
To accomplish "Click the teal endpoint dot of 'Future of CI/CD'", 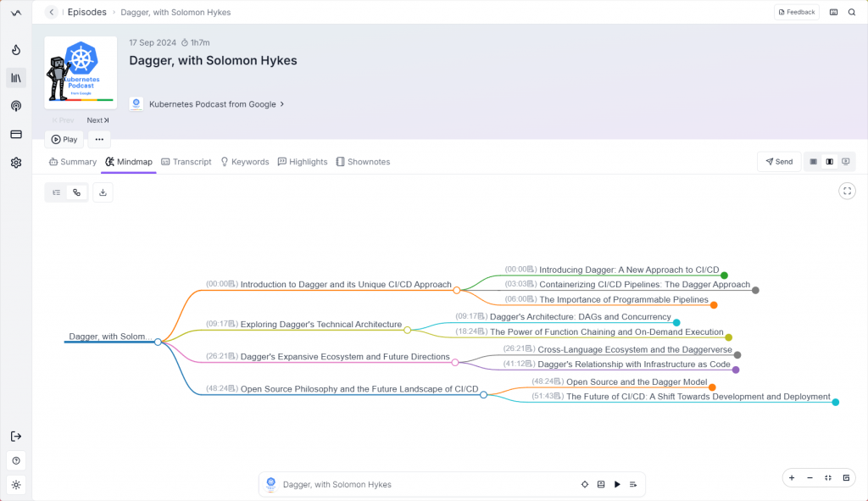I will pos(835,402).
